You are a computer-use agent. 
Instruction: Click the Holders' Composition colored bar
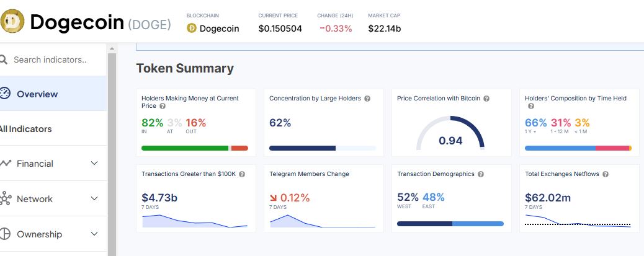pos(578,148)
